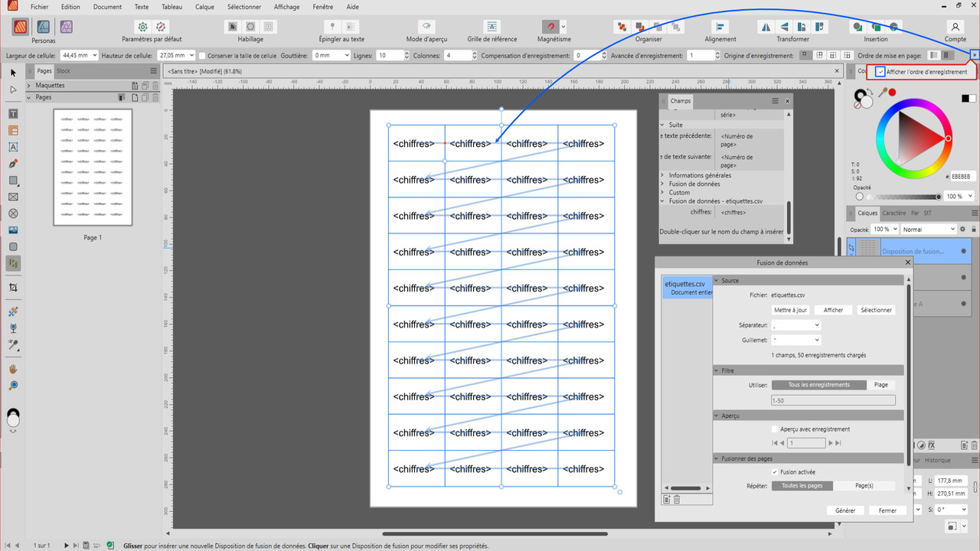The image size is (980, 551).
Task: Select the Table tool
Action: (13, 130)
